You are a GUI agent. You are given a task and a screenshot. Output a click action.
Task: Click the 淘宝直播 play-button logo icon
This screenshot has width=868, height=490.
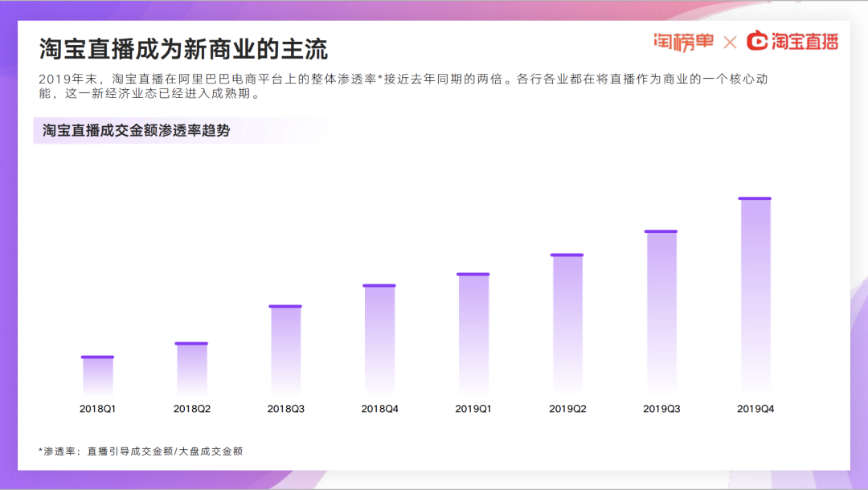click(757, 41)
